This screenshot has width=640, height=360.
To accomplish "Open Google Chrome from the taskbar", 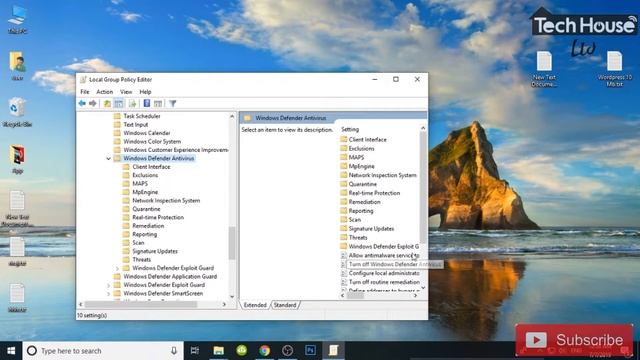I will click(264, 350).
